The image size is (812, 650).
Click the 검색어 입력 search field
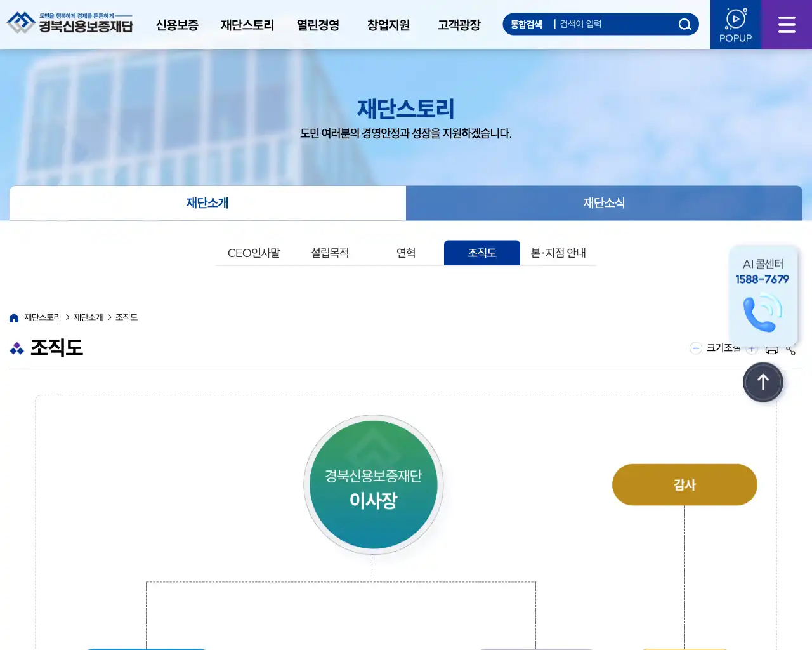[x=615, y=24]
